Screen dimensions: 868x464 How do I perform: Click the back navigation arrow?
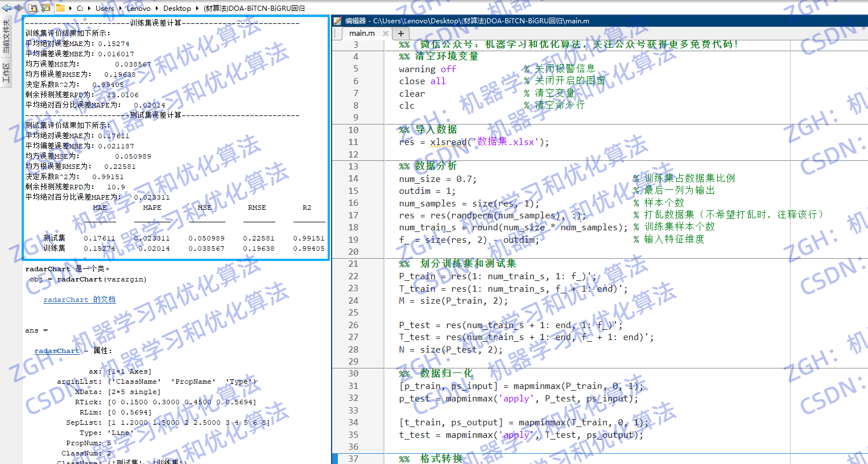(5, 8)
